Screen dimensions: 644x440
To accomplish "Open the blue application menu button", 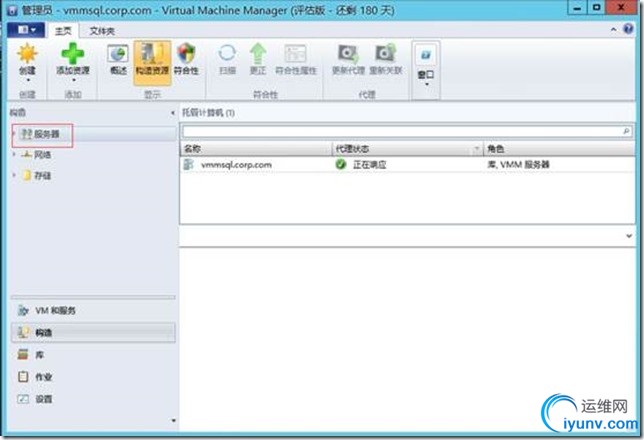I will [x=26, y=30].
